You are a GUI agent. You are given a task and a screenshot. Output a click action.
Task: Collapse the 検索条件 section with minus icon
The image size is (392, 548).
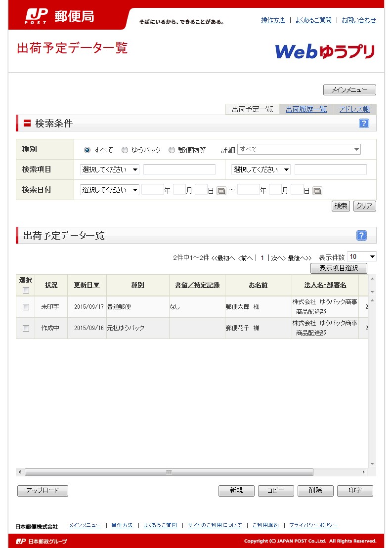coord(27,124)
